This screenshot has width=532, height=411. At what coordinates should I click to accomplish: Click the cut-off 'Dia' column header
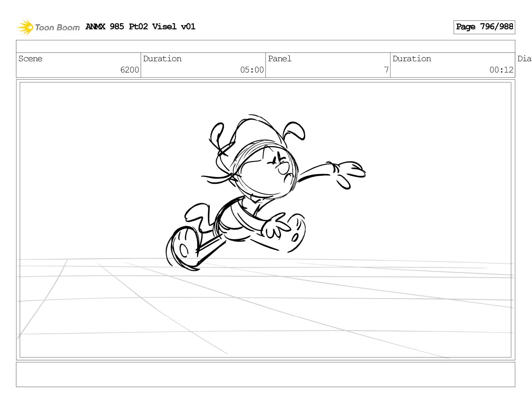pyautogui.click(x=525, y=59)
